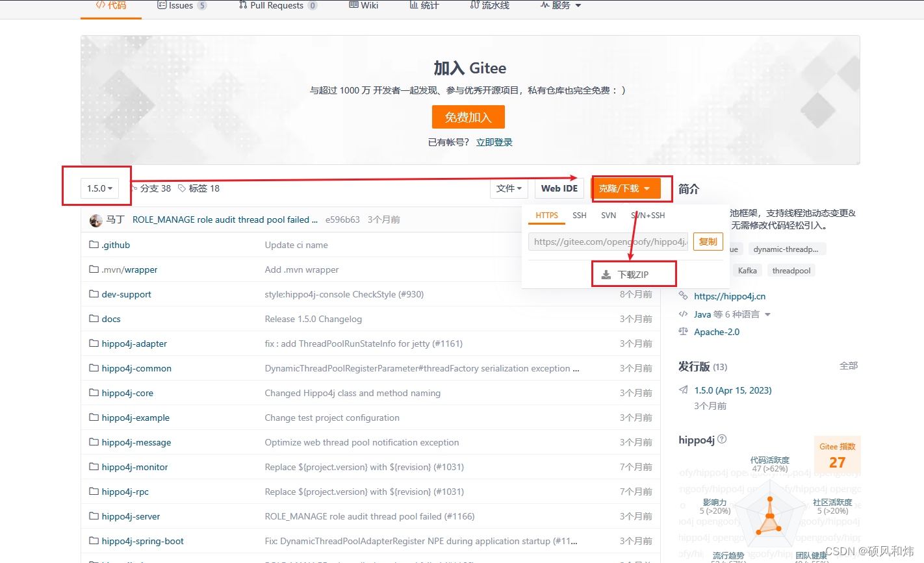Click 全部 to view all releases
The height and width of the screenshot is (563, 924).
(x=849, y=366)
